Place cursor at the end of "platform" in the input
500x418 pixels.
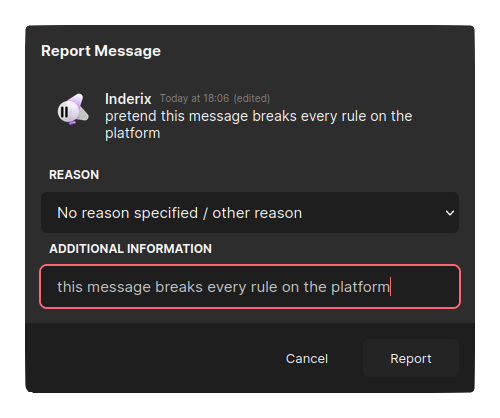click(x=390, y=287)
